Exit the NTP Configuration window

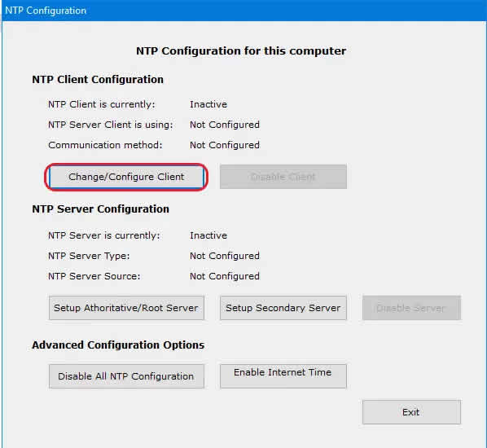pyautogui.click(x=411, y=412)
